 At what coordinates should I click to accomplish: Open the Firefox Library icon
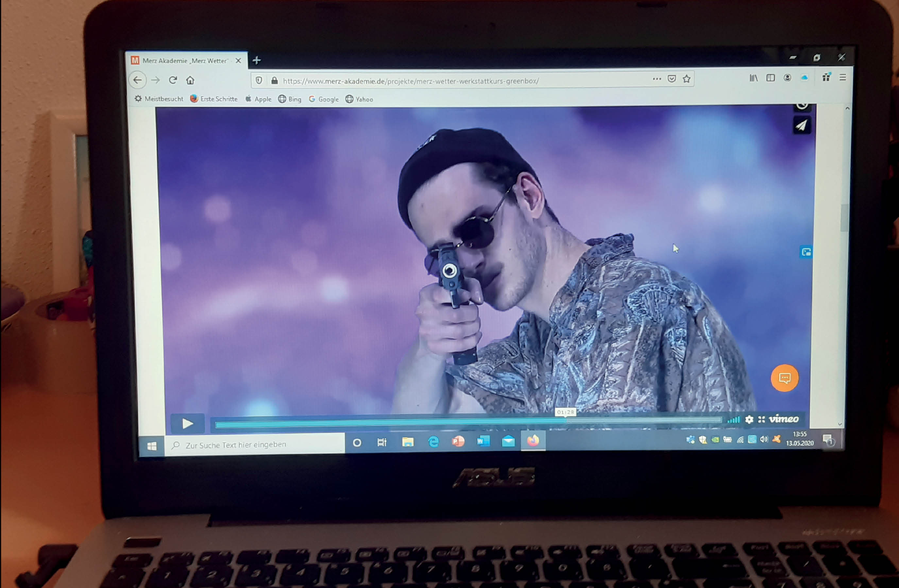[x=754, y=78]
